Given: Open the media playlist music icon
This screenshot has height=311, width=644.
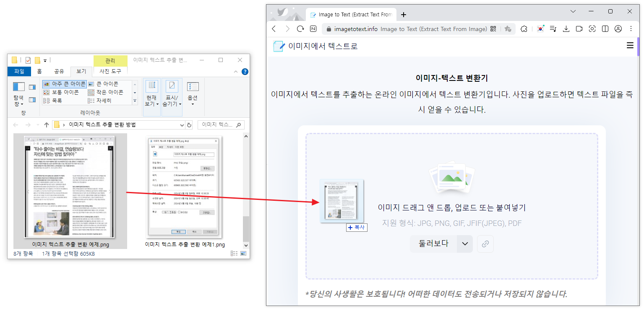Looking at the screenshot, I should point(553,29).
